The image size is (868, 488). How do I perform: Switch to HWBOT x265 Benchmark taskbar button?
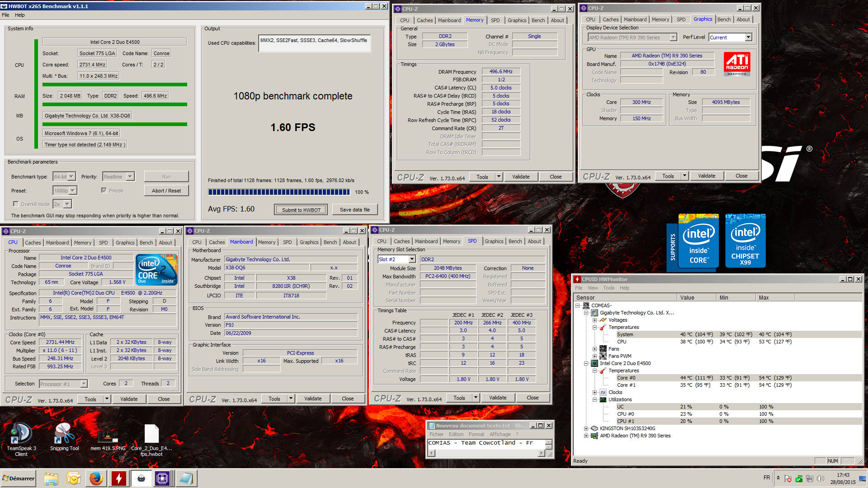click(x=141, y=478)
